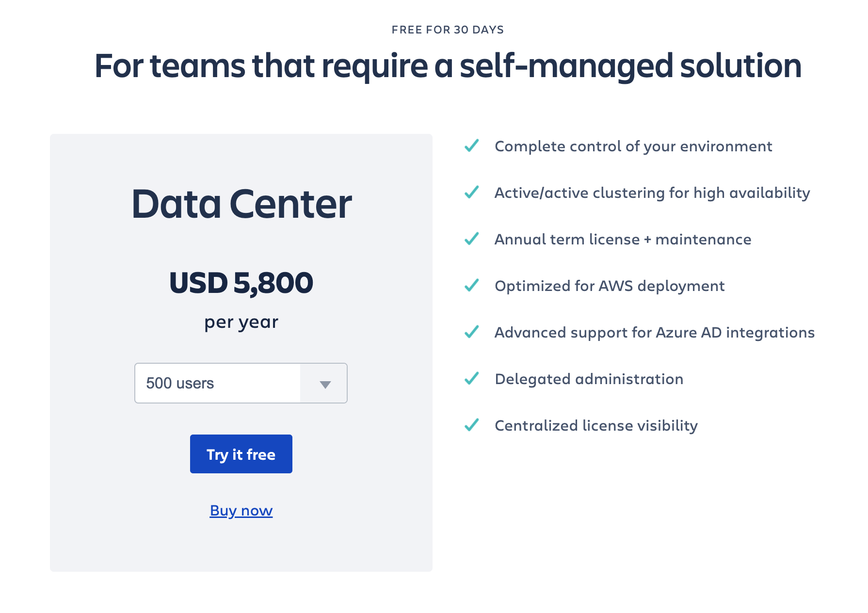868x613 pixels.
Task: Click checkmark beside Optimized for AWS deployment
Action: pos(472,285)
